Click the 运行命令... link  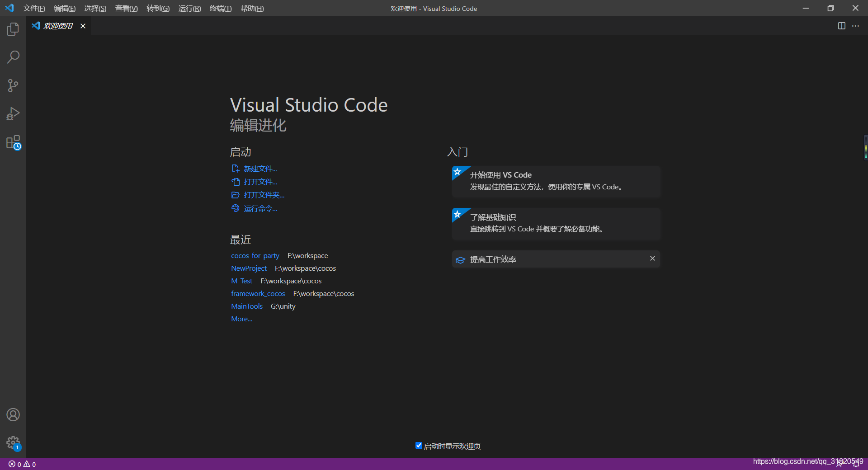coord(260,208)
